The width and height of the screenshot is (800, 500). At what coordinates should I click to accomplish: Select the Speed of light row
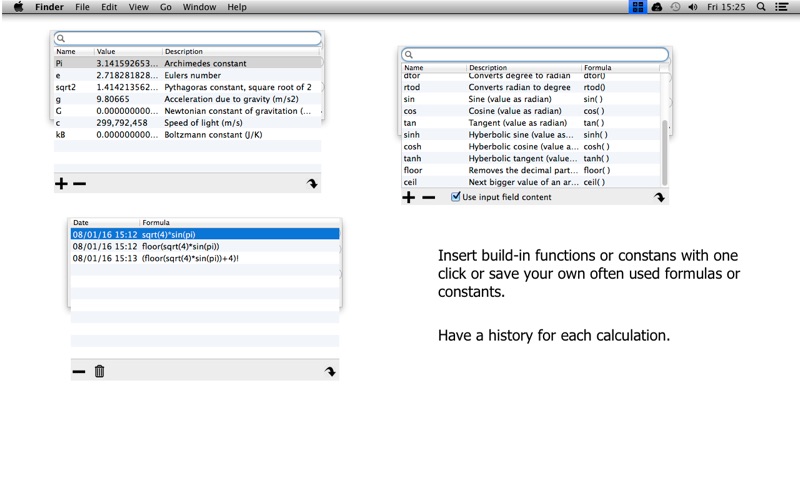tap(188, 122)
